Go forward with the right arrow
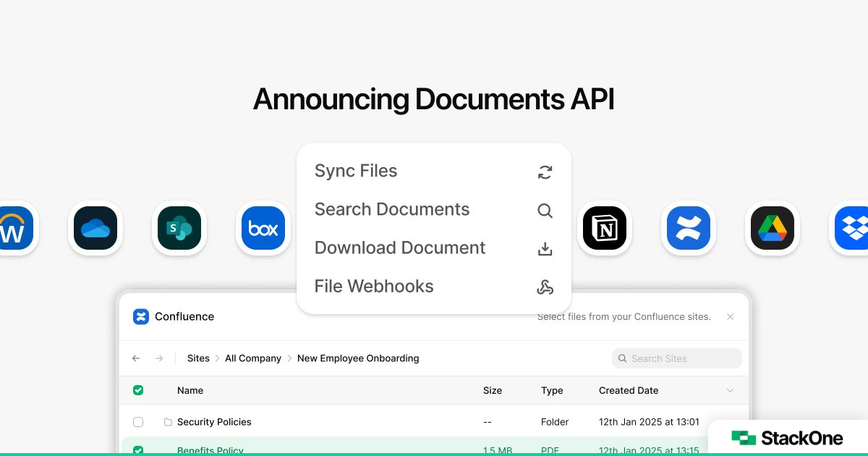The height and width of the screenshot is (456, 868). point(159,358)
